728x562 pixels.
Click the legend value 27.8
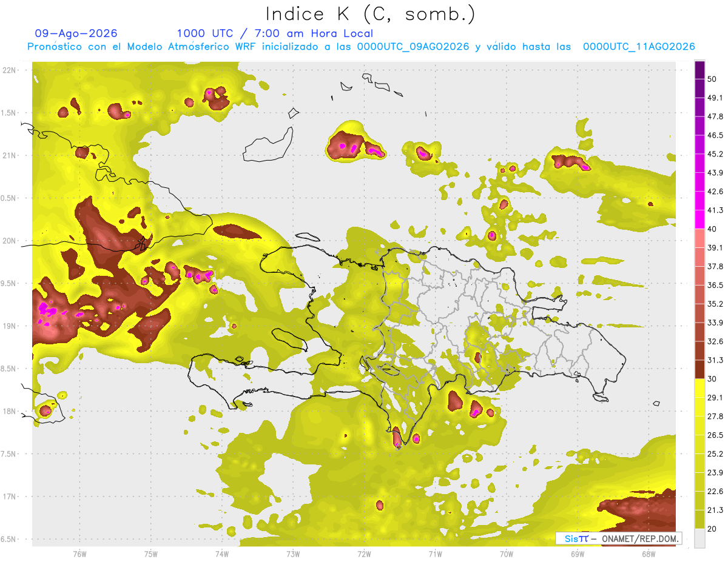(715, 416)
